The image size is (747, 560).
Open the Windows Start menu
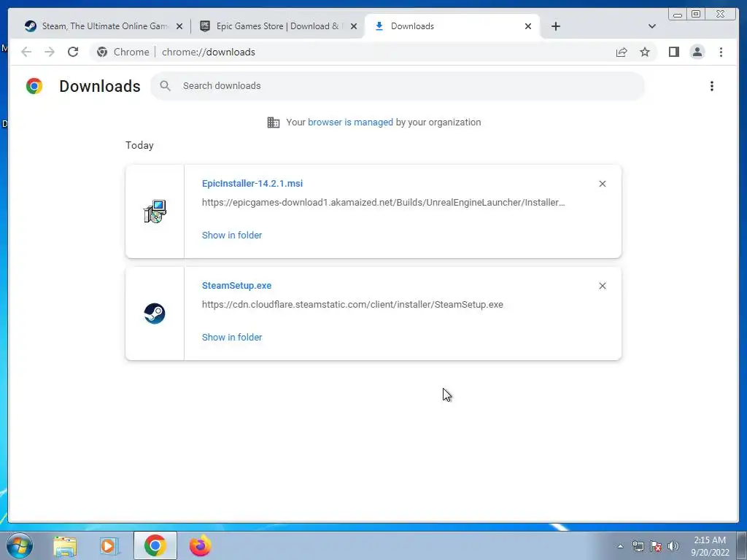tap(20, 545)
